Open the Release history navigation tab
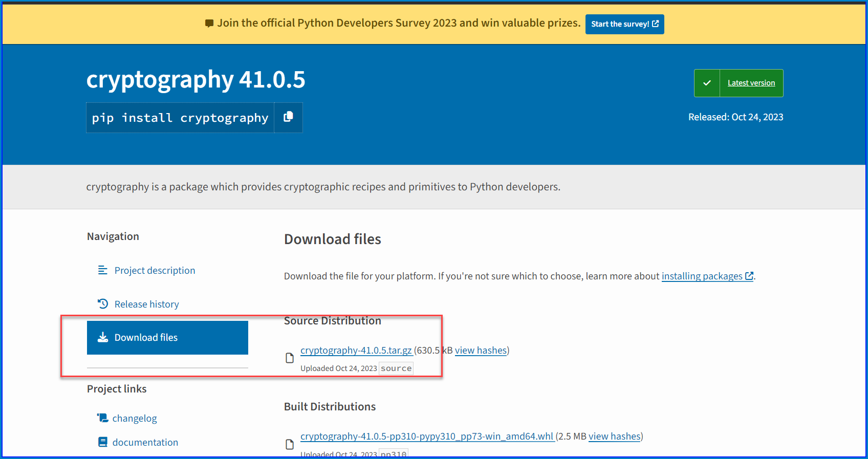The image size is (868, 459). [x=146, y=304]
